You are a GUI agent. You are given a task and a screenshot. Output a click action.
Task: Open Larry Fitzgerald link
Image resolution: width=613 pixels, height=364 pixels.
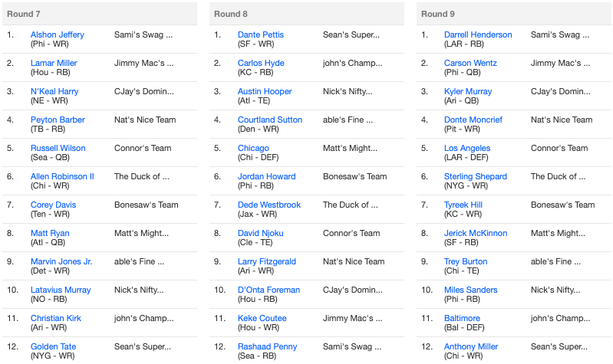tap(267, 261)
